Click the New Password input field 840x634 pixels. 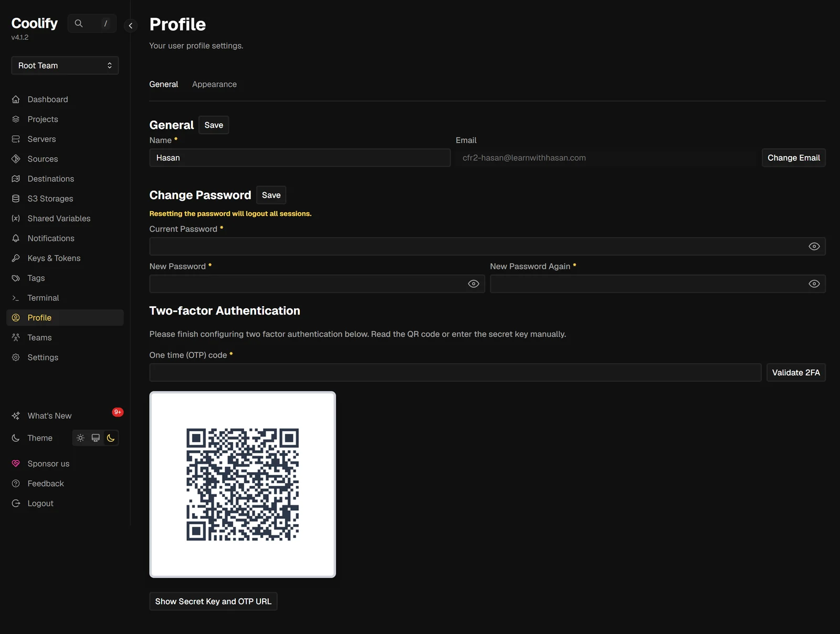317,284
